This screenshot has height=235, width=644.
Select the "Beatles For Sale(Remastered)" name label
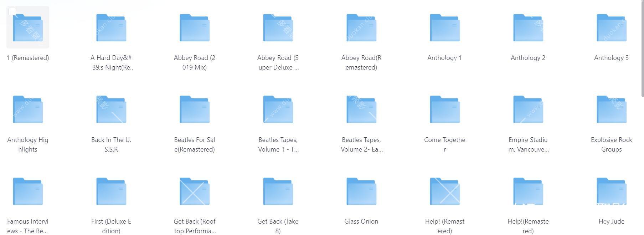tap(195, 144)
